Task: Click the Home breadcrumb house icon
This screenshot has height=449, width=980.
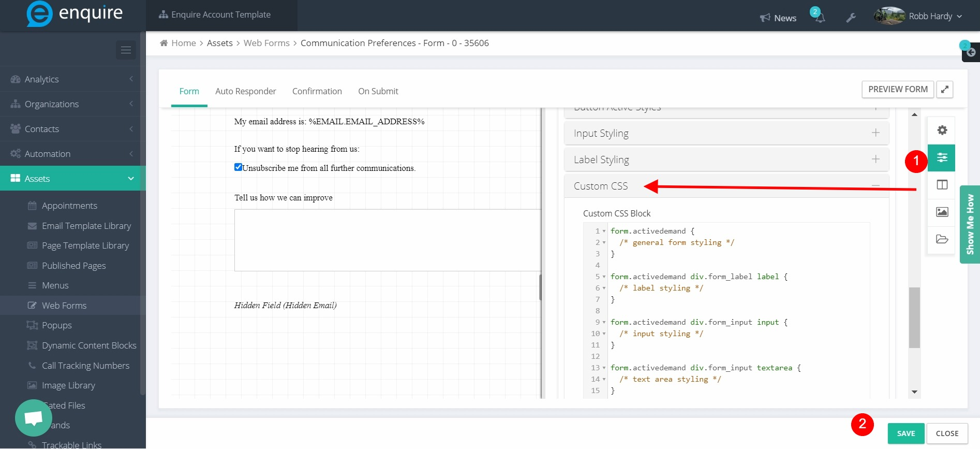Action: pos(164,43)
